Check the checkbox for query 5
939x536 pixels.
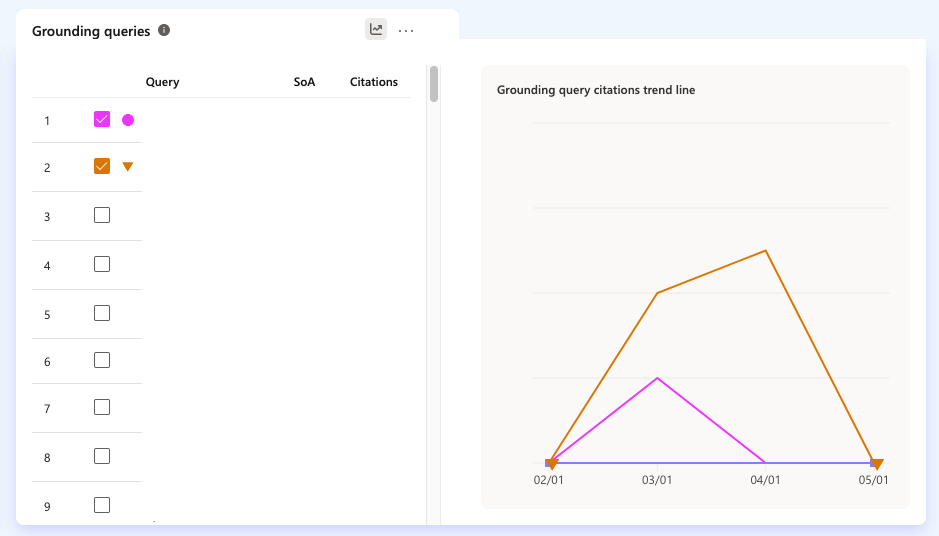point(102,313)
